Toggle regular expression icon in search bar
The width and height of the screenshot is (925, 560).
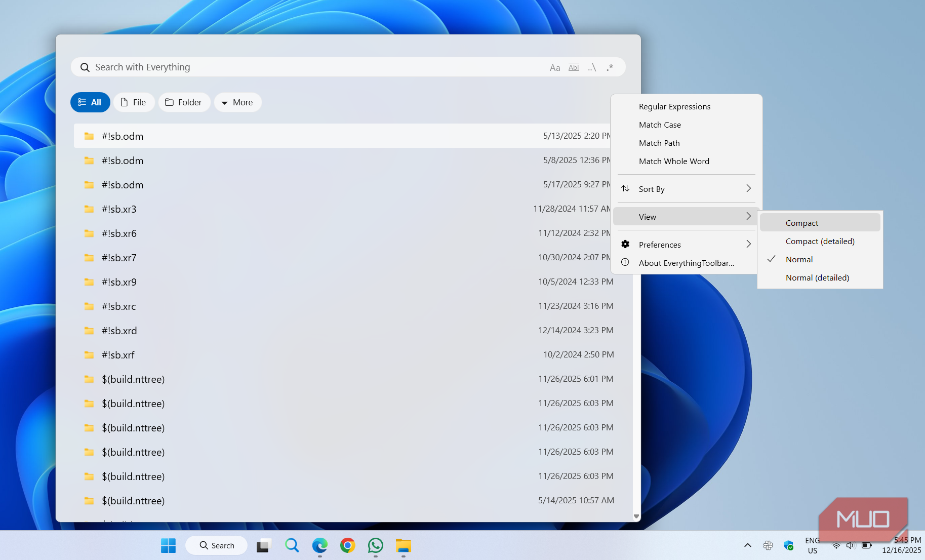click(x=610, y=67)
